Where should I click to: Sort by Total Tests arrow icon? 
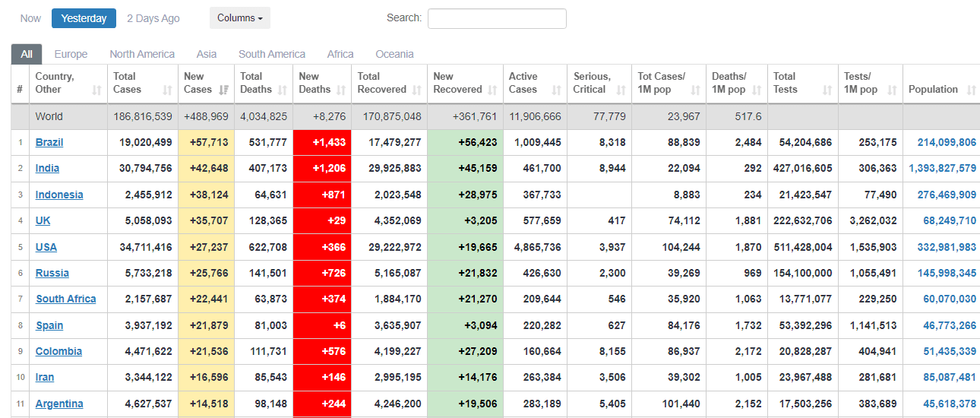pos(827,90)
